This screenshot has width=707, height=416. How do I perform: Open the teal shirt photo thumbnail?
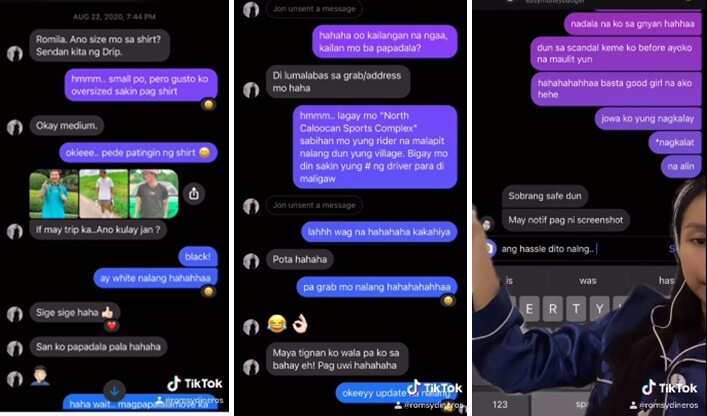54,193
